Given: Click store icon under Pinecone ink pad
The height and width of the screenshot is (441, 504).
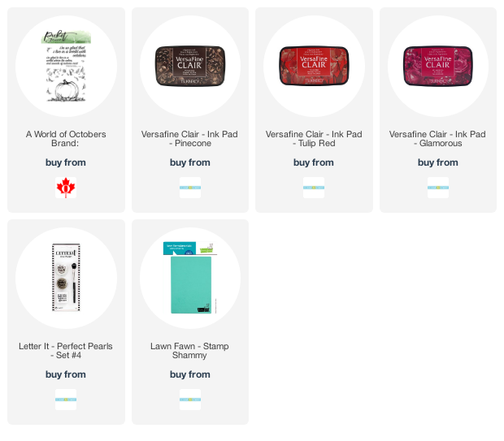Looking at the screenshot, I should 190,188.
